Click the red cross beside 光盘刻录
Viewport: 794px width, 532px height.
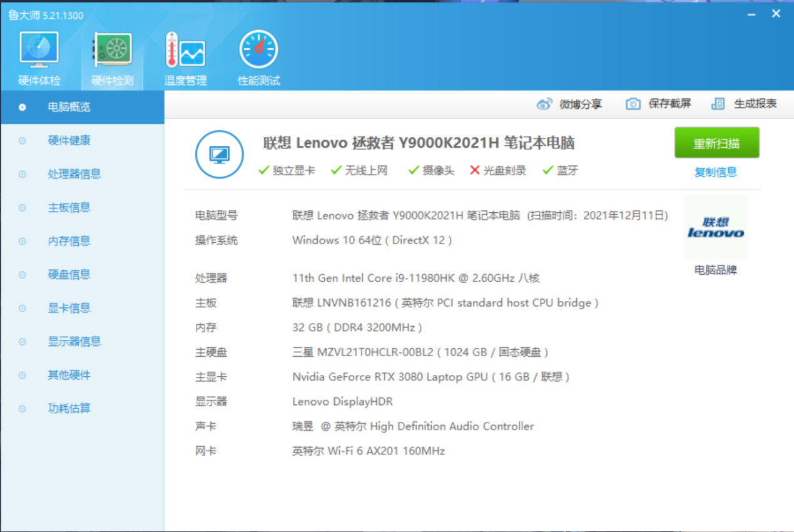[x=475, y=170]
